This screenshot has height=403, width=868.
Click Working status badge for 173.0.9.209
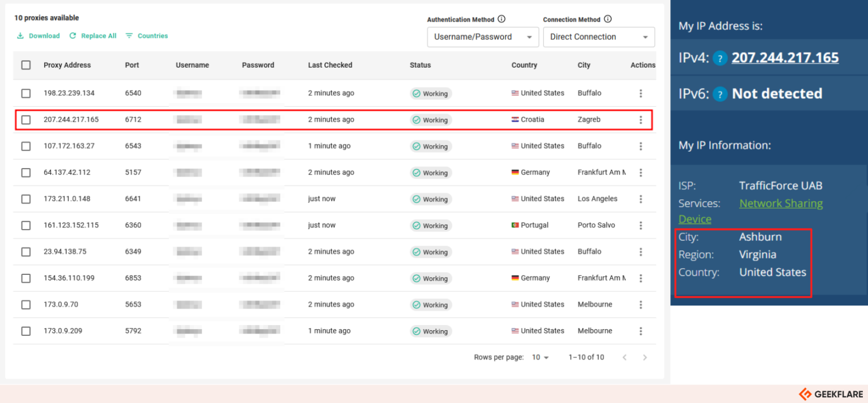tap(430, 331)
